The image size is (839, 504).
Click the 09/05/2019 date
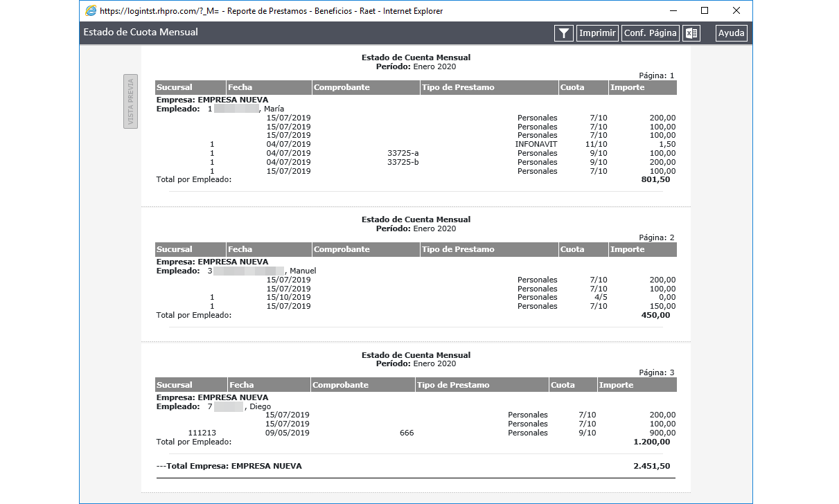(x=288, y=433)
